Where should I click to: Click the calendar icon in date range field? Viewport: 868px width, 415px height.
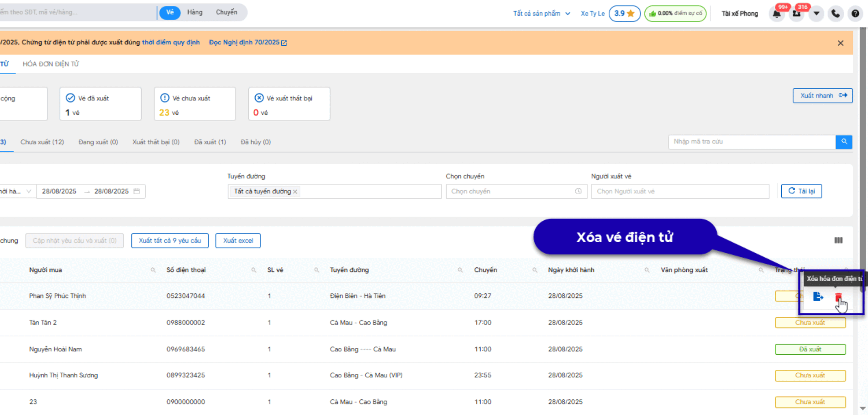pos(137,191)
